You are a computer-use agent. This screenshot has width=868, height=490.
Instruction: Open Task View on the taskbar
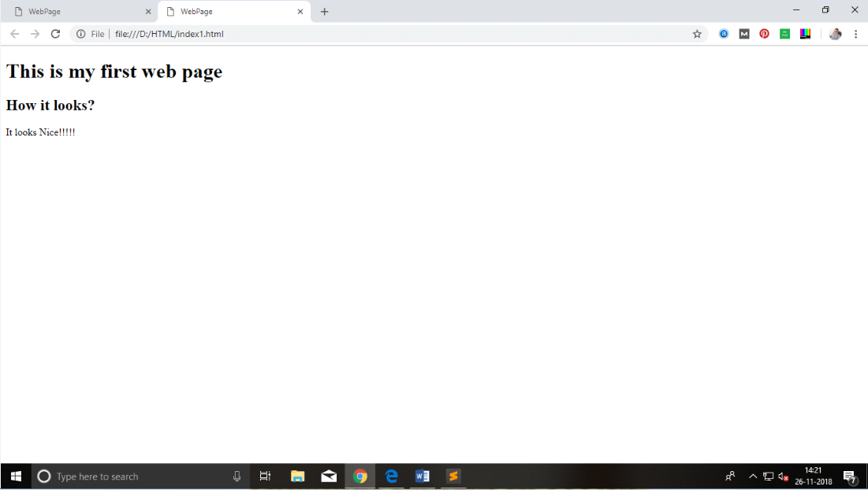[x=265, y=476]
